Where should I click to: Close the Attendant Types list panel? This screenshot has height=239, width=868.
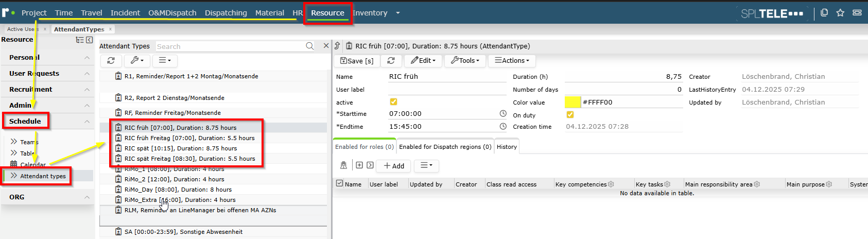click(326, 46)
